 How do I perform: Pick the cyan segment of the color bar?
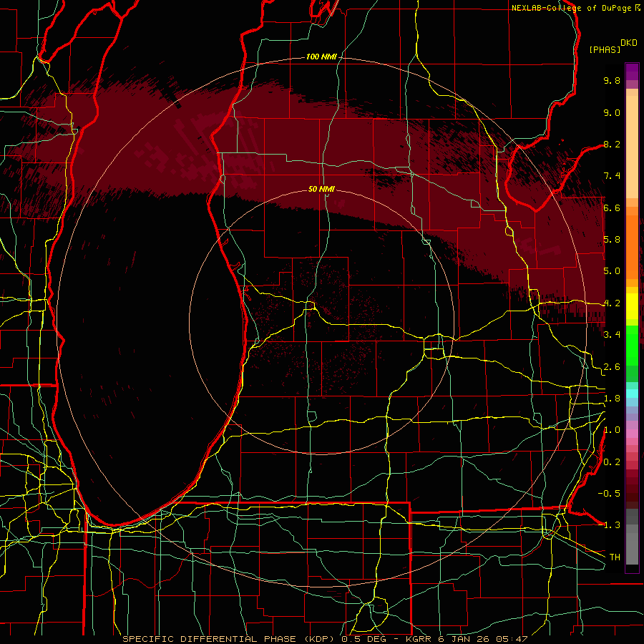[632, 394]
